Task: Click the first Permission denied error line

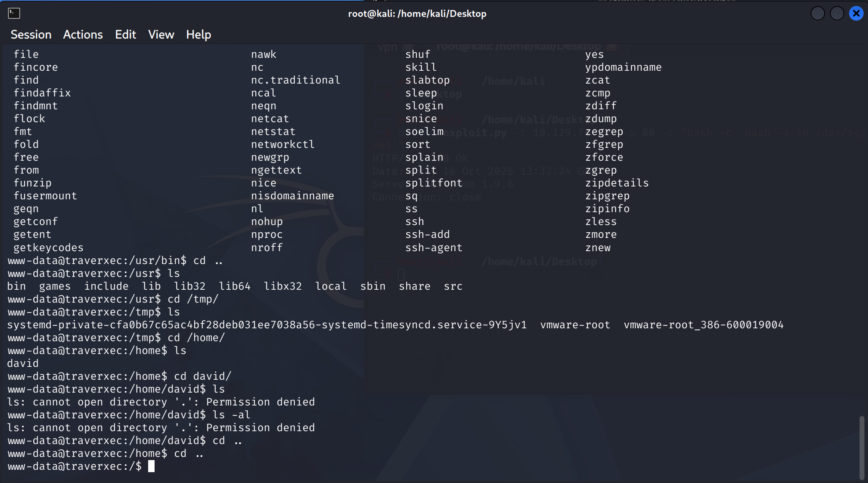Action: coord(161,402)
